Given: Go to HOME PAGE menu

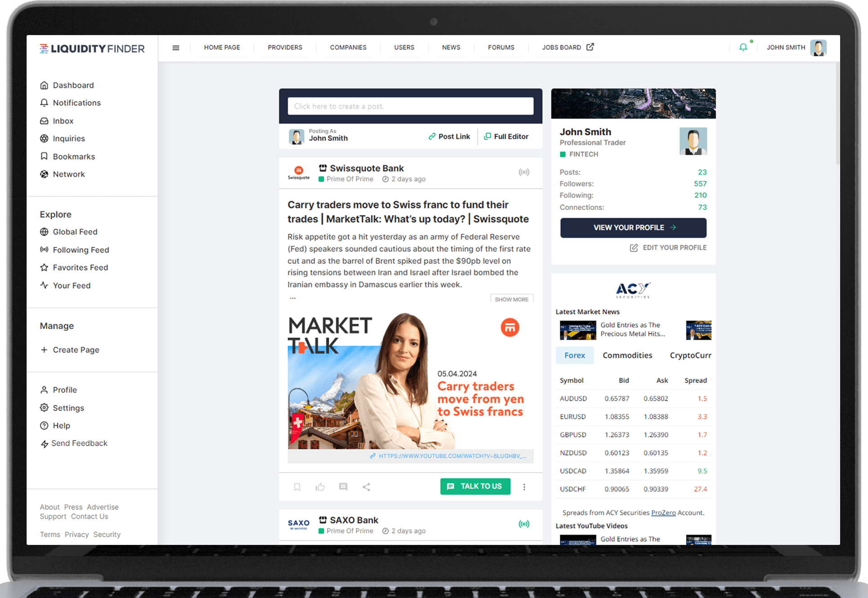Looking at the screenshot, I should coord(222,47).
